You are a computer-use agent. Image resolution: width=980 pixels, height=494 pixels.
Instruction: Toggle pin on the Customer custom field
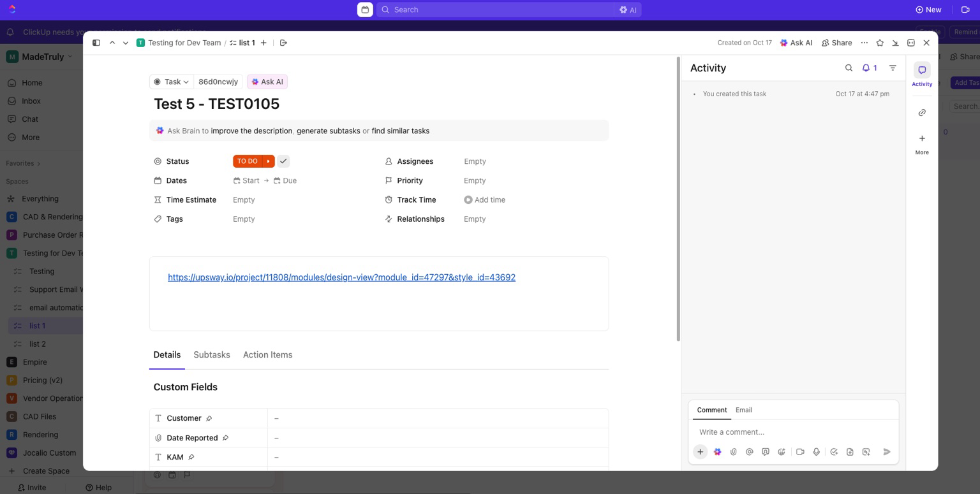[209, 419]
